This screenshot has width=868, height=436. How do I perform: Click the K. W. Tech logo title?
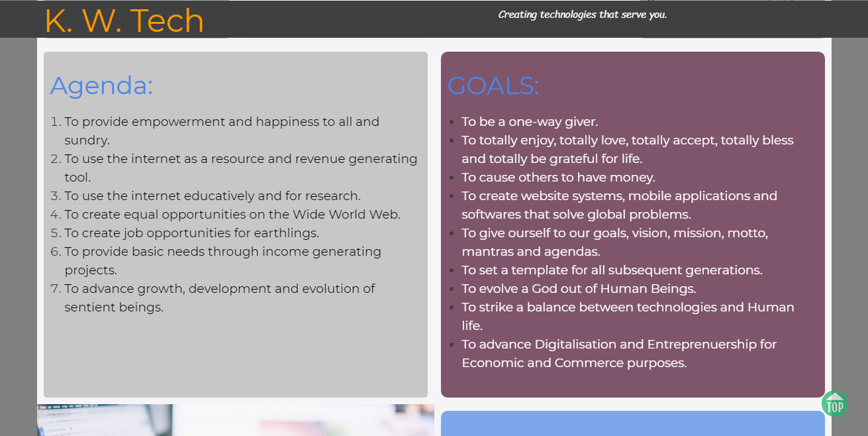click(124, 21)
